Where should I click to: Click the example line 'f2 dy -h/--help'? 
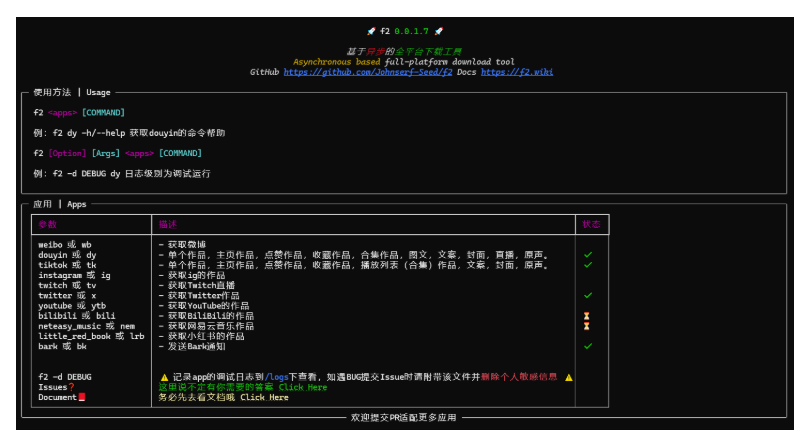[129, 133]
